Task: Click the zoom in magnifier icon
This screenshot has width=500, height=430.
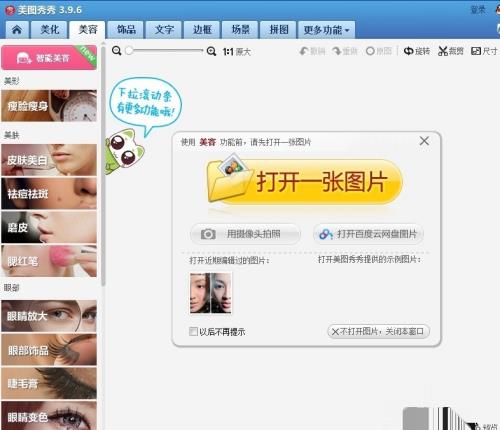Action: (211, 51)
